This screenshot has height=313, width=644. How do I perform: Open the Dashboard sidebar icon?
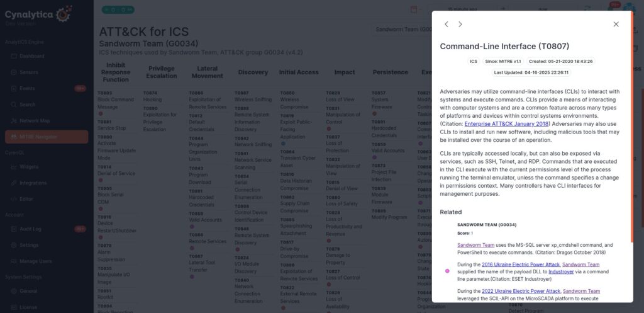click(14, 56)
